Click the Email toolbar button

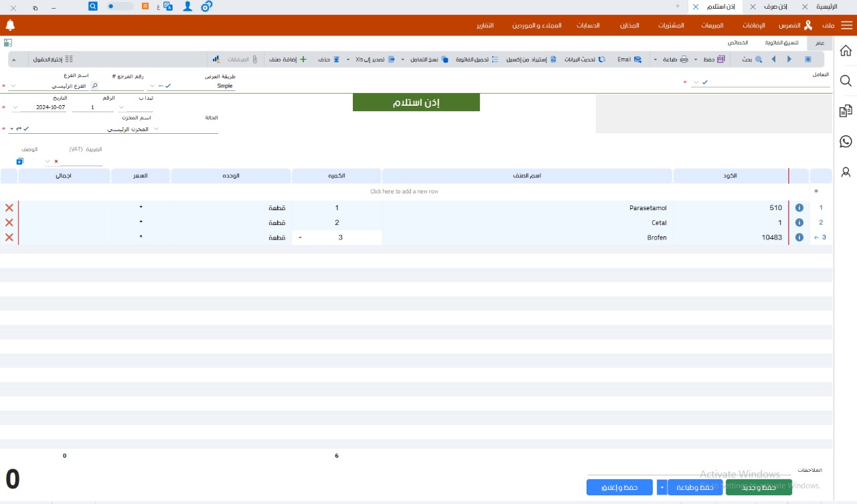(x=629, y=60)
